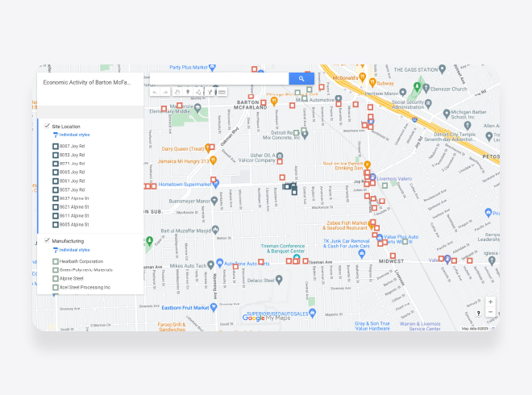
Task: Select 8057 Joy Rd in list
Action: pos(72,189)
